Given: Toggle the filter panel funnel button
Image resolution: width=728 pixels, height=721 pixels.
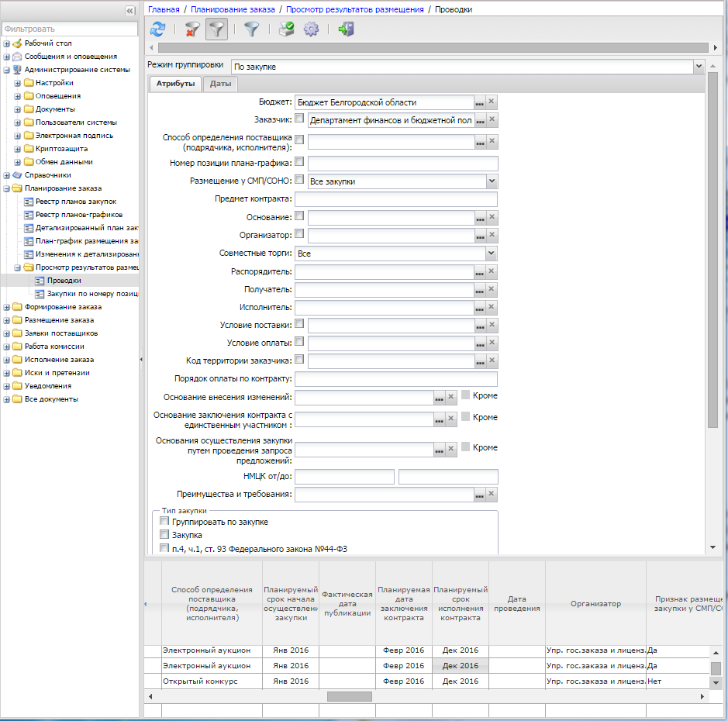Looking at the screenshot, I should click(x=216, y=29).
